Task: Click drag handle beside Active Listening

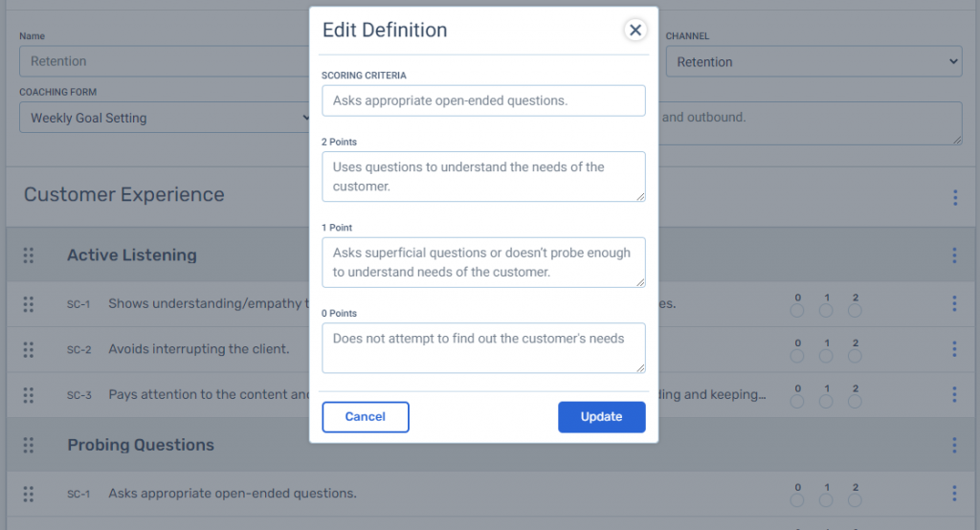Action: [x=29, y=255]
